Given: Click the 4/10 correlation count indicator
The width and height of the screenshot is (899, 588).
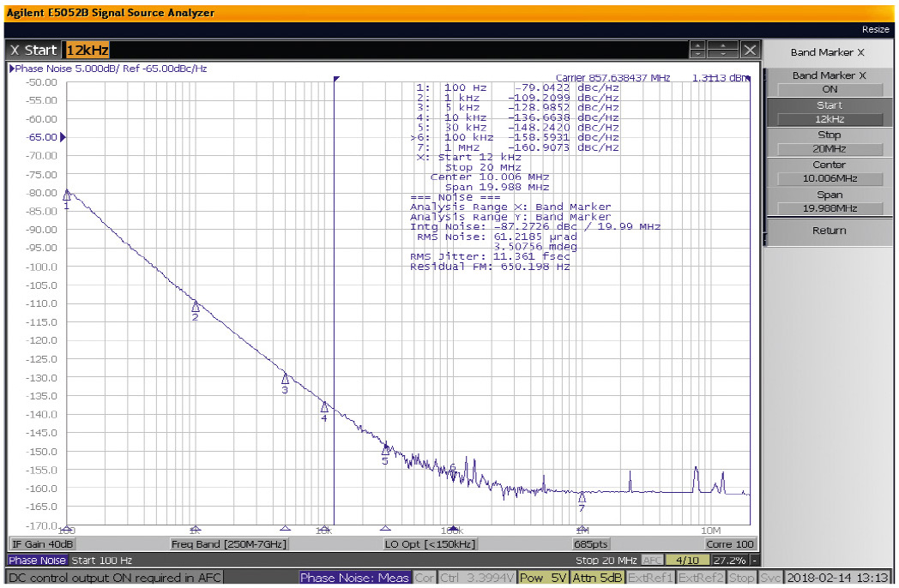Looking at the screenshot, I should click(x=687, y=561).
